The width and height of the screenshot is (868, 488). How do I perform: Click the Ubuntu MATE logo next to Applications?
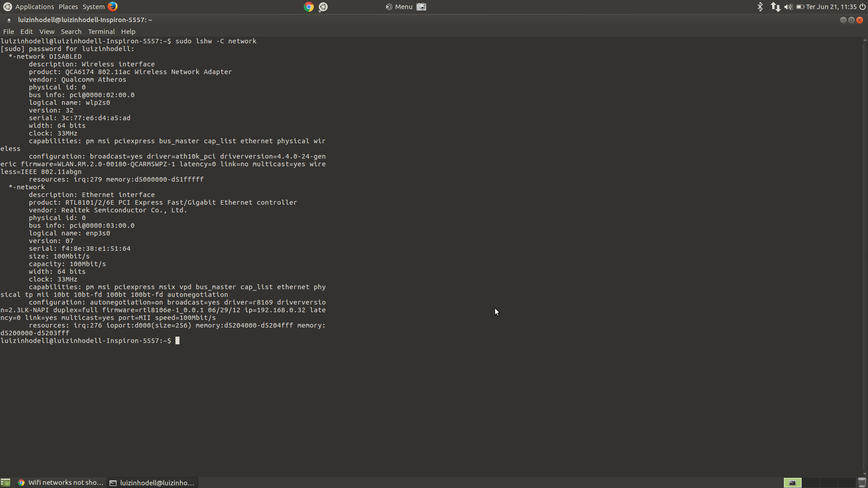pos(8,7)
